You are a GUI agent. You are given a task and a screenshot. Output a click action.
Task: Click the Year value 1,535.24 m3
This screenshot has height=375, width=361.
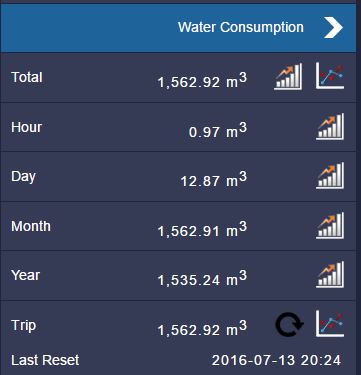tap(202, 278)
